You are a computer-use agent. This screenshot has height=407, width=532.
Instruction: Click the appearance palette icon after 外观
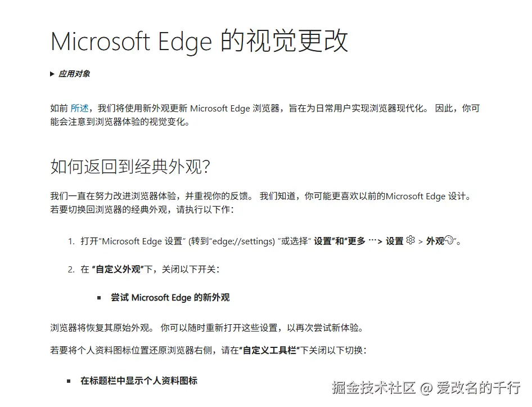click(x=449, y=240)
